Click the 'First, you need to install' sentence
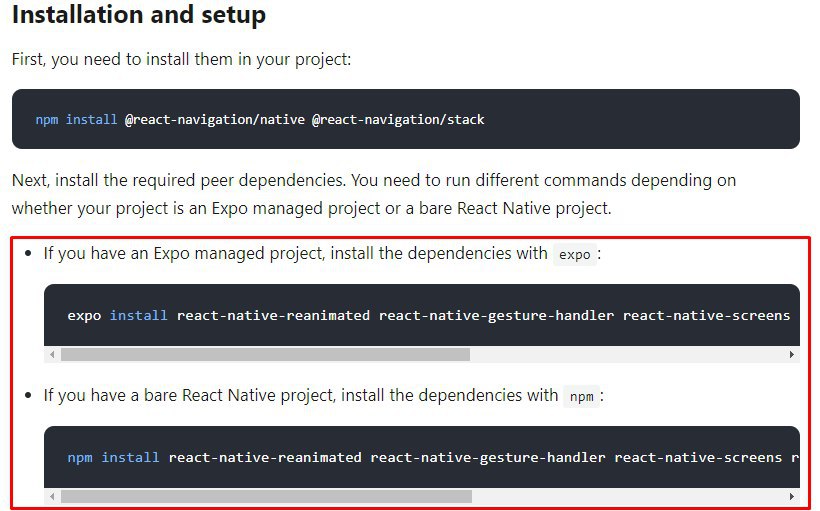The image size is (820, 511). tap(181, 60)
